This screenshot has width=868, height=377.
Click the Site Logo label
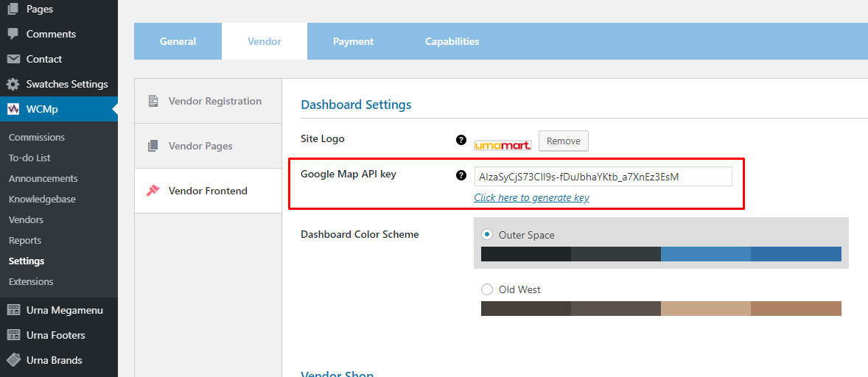pos(322,138)
